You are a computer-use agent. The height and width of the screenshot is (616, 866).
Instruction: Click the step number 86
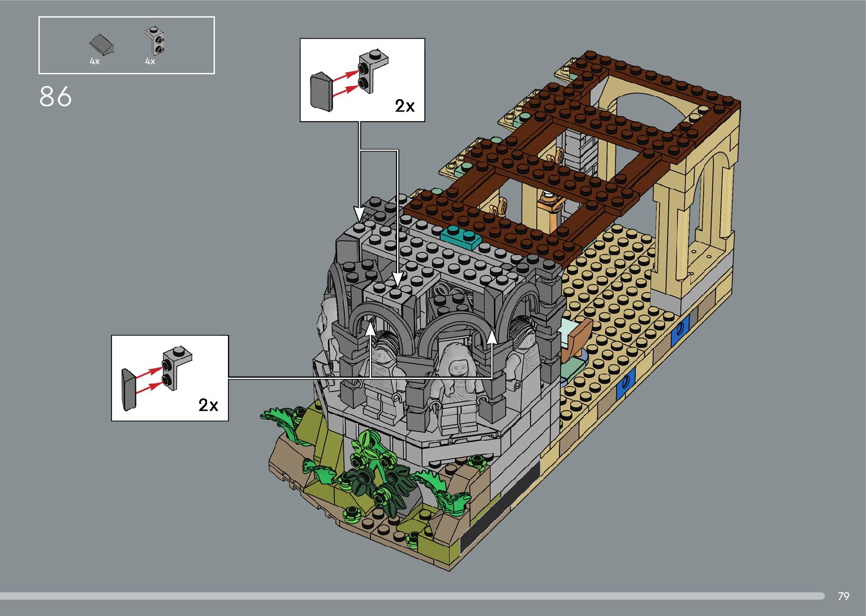click(x=55, y=97)
